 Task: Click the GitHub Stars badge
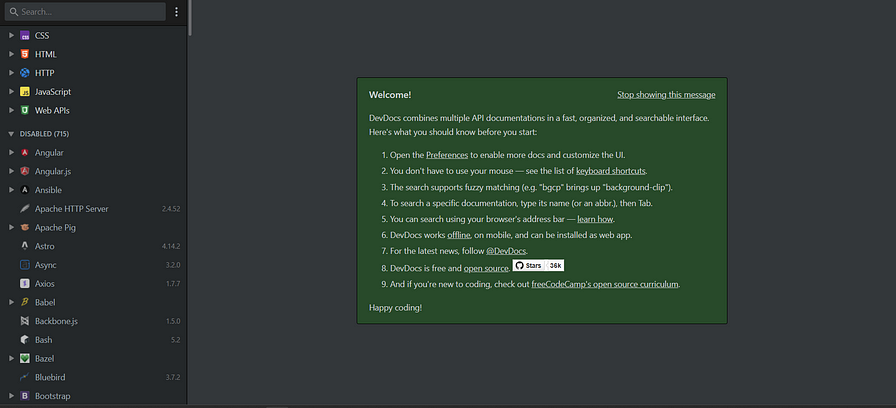tap(538, 266)
